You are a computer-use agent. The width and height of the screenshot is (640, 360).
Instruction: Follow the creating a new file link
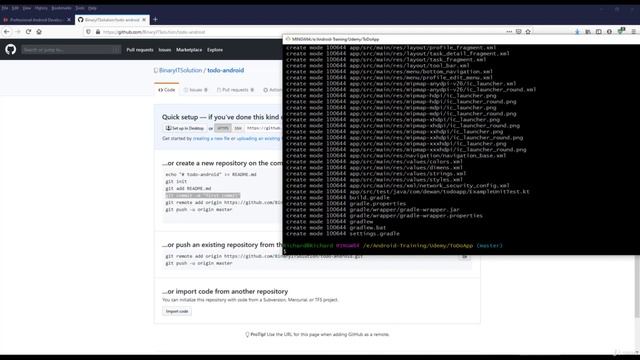tap(211, 139)
